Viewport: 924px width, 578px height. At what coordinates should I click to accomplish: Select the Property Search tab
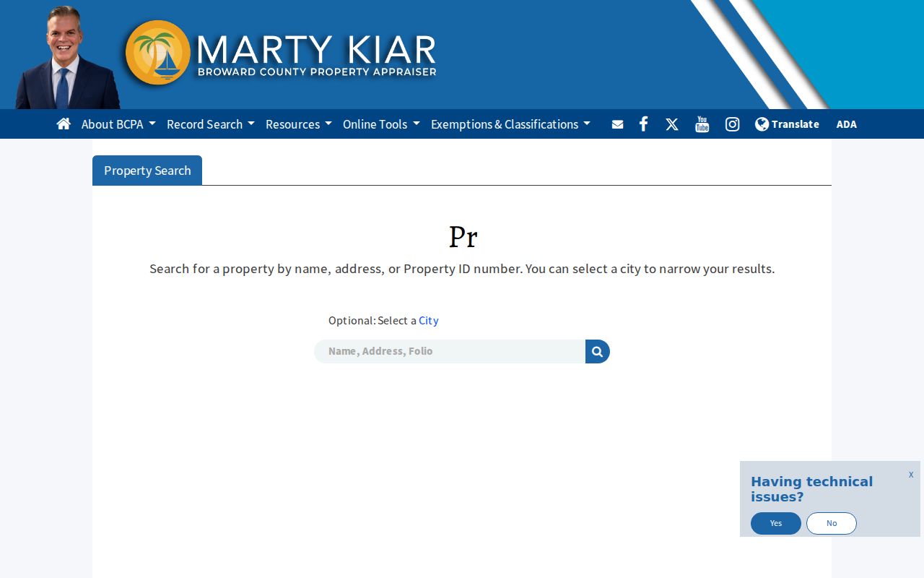(147, 171)
